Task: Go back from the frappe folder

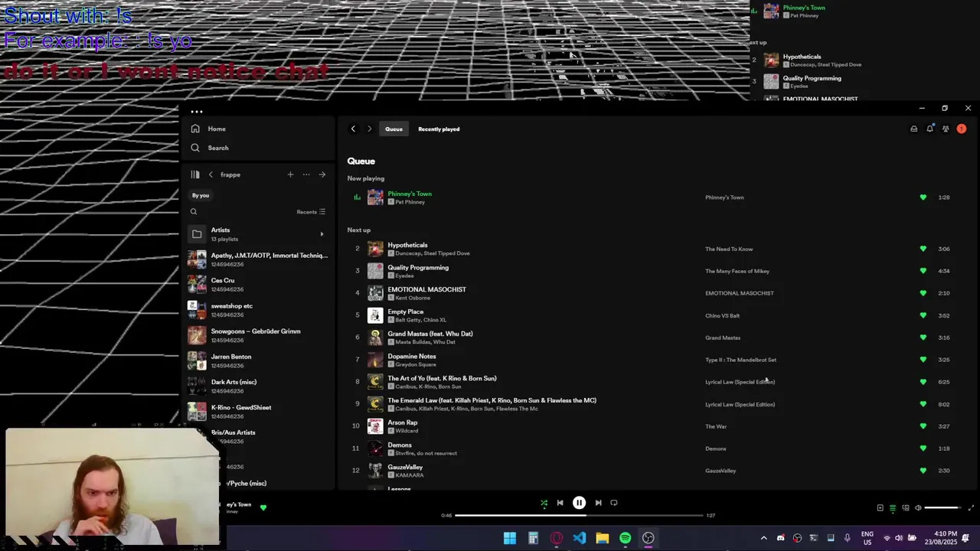Action: click(x=211, y=174)
